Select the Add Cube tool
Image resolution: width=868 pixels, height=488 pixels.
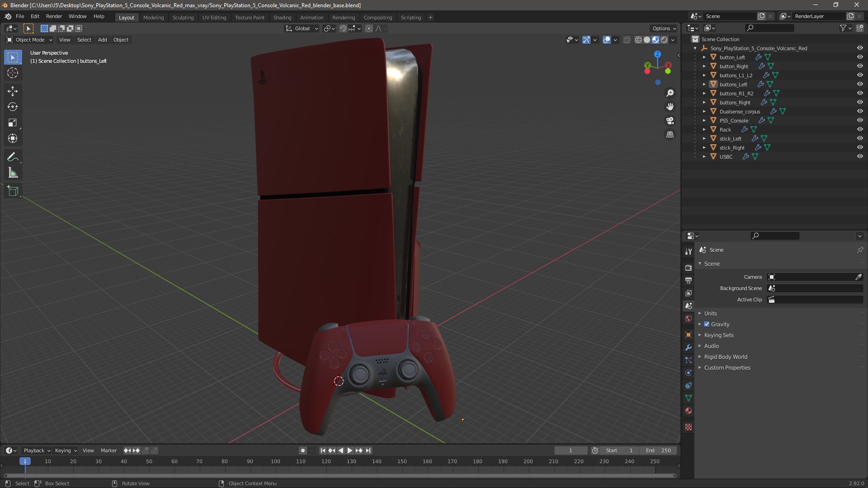pyautogui.click(x=13, y=191)
